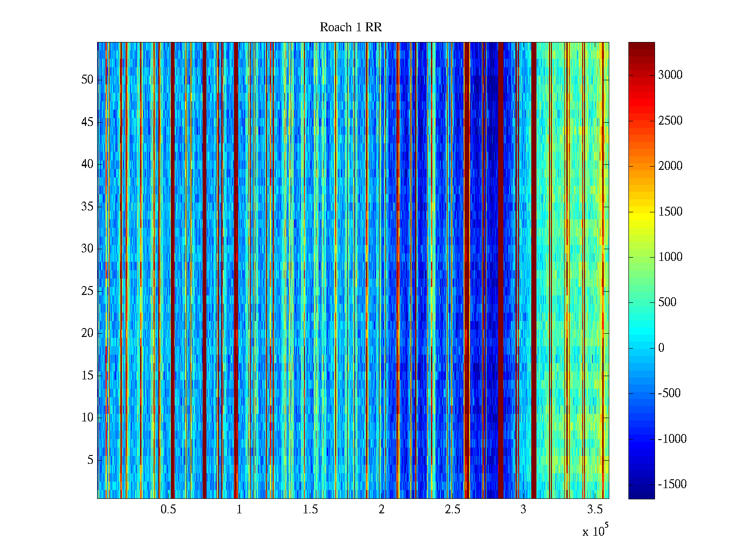Click the x-axis tick label '0.5'
Image resolution: width=747 pixels, height=560 pixels.
coord(168,510)
